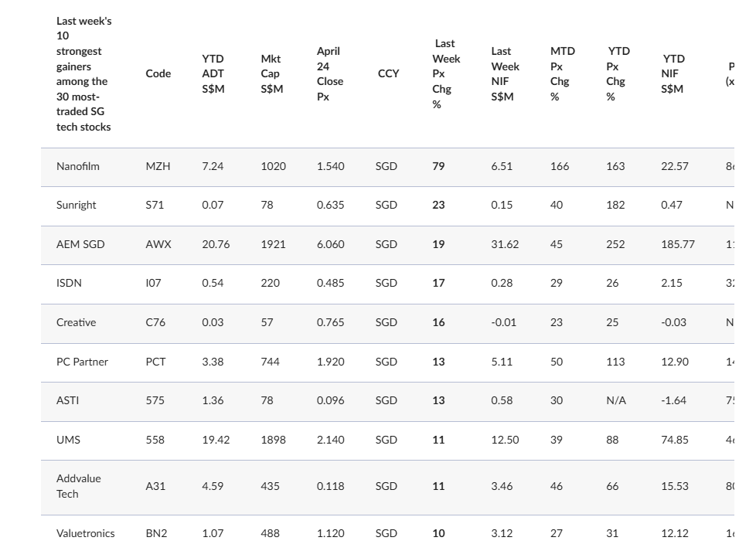756x551 pixels.
Task: Select the MZH code cell
Action: click(158, 166)
